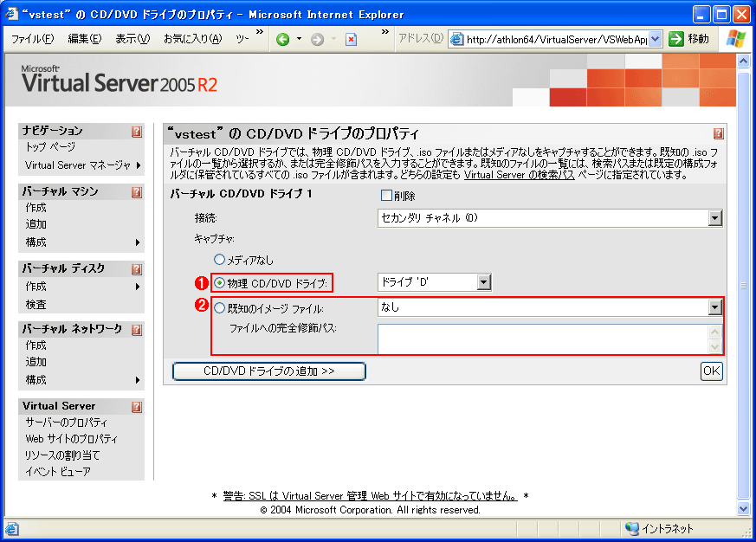Open the 編集(E) menu
Image resolution: width=756 pixels, height=542 pixels.
(85, 39)
